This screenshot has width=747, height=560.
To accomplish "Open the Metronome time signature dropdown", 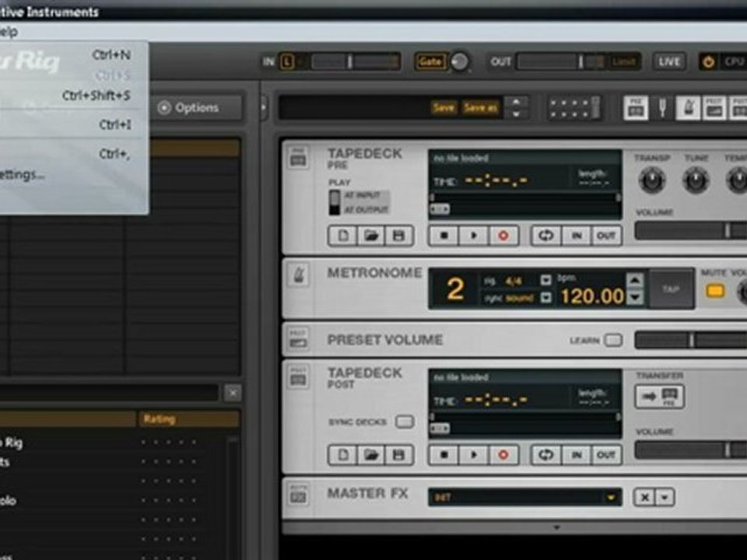I will tap(546, 281).
